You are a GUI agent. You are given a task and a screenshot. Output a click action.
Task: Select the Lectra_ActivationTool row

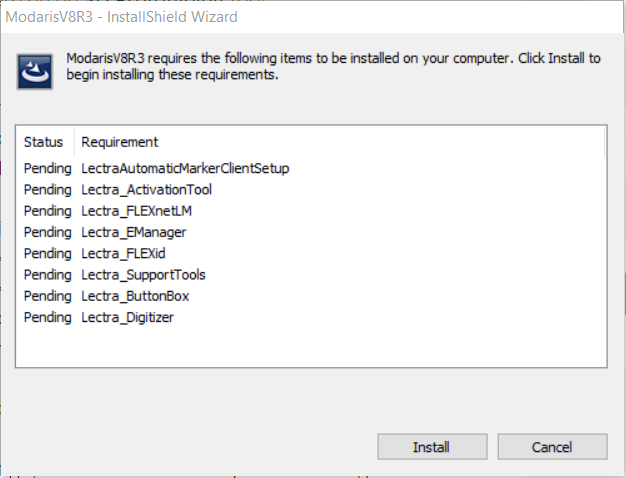146,190
